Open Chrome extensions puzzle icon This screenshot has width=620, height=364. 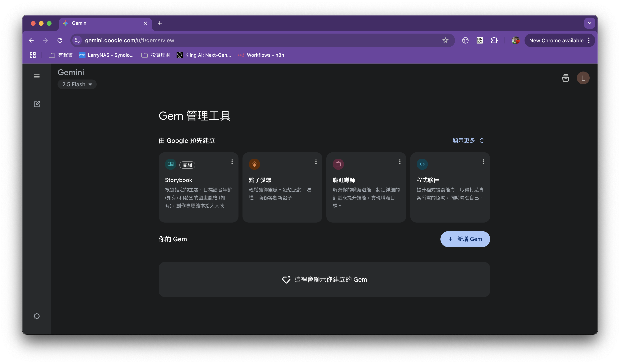click(494, 40)
